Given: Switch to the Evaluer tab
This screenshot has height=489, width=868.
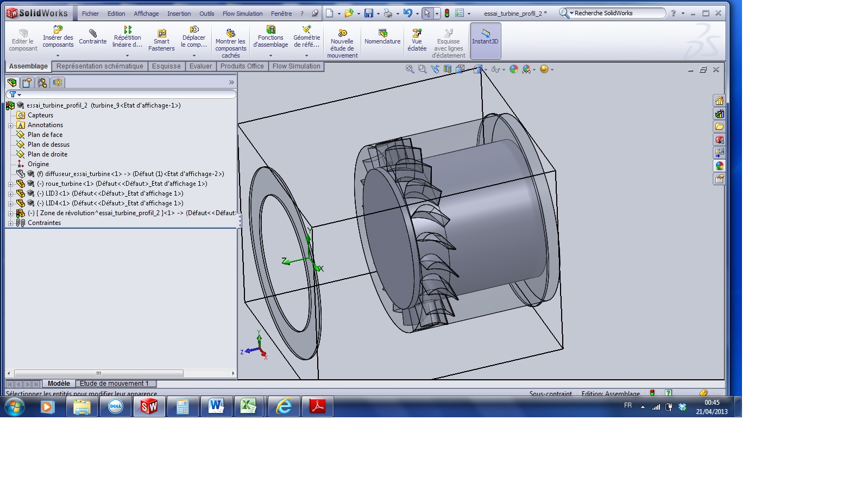Looking at the screenshot, I should (200, 66).
